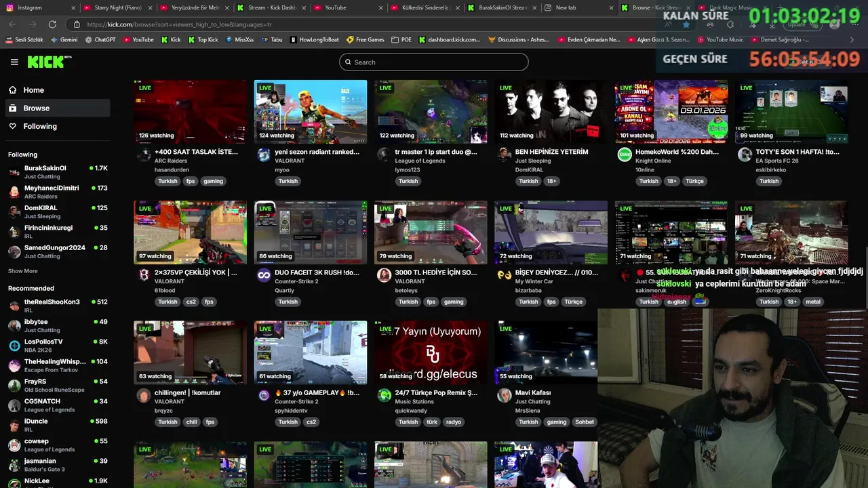
Task: Click the browser address bar URL
Action: tap(180, 24)
